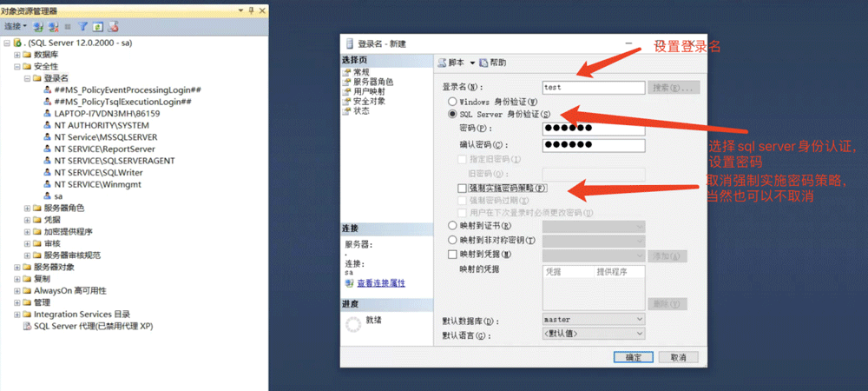This screenshot has height=391, width=868.
Task: Click the pin icon of Object Explorer panel
Action: (x=251, y=10)
